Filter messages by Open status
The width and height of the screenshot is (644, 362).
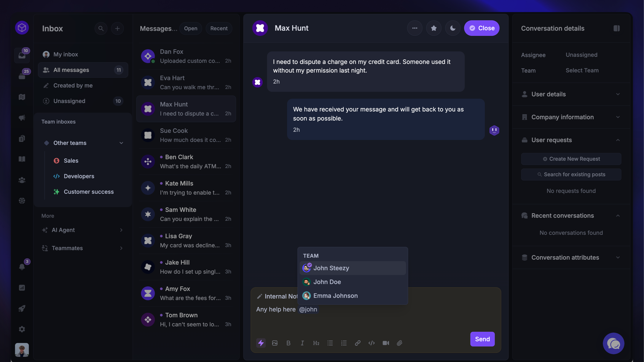click(x=191, y=28)
